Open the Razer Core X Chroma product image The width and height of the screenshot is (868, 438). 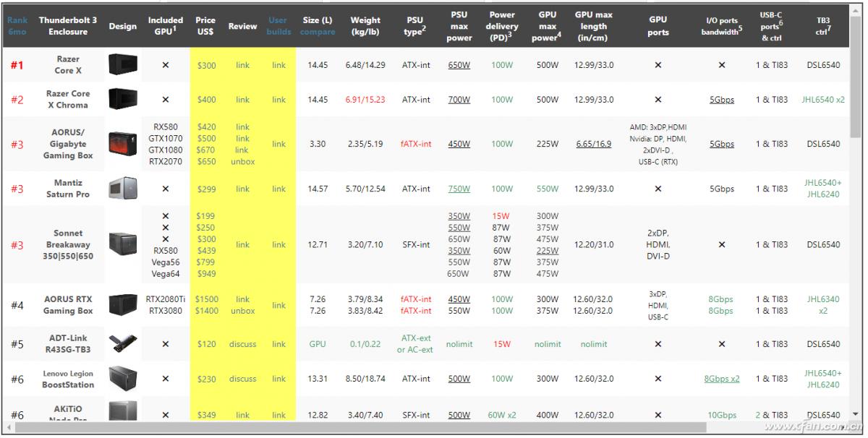(122, 100)
